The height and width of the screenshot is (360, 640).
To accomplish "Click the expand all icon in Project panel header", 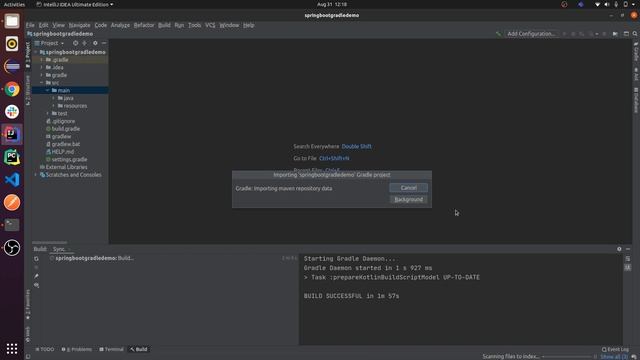I will click(x=84, y=43).
